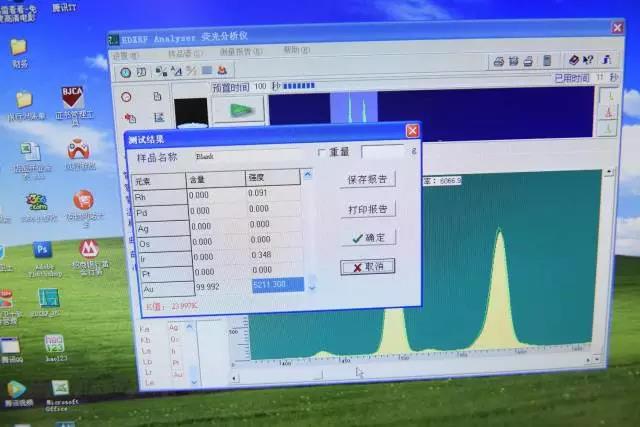The height and width of the screenshot is (427, 640).
Task: Open the Microsoft Office desktop shortcut
Action: tap(60, 389)
